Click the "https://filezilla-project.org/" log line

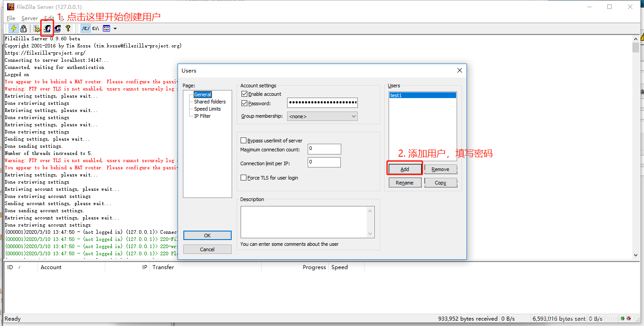pyautogui.click(x=45, y=53)
